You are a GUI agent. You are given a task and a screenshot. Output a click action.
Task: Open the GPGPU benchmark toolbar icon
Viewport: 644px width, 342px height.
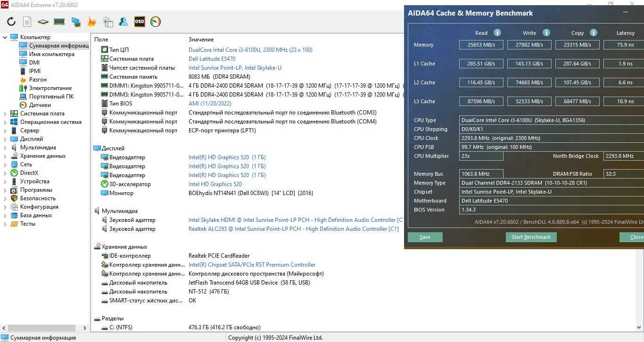[75, 22]
